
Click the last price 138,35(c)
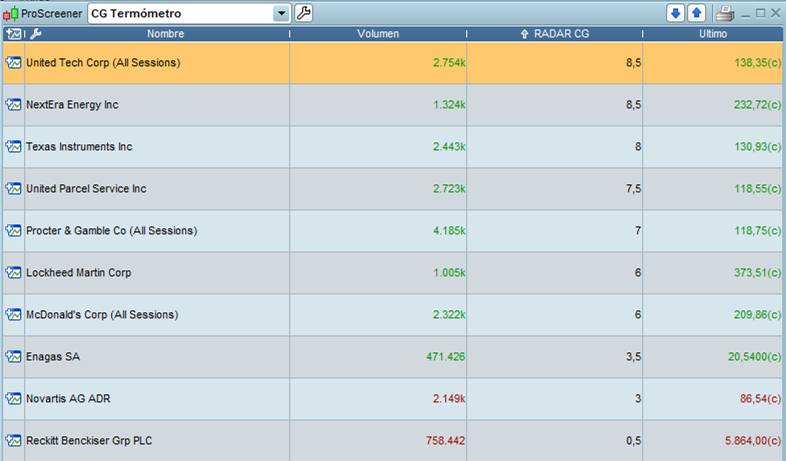click(758, 63)
